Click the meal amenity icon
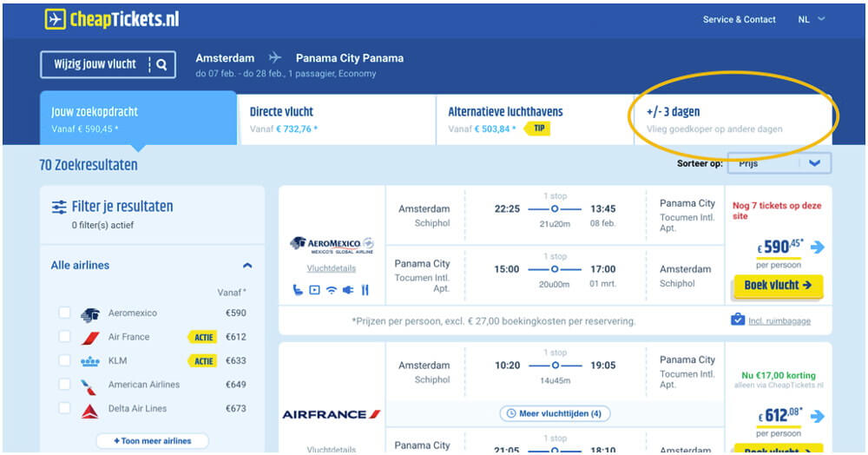This screenshot has height=455, width=868. pos(365,289)
